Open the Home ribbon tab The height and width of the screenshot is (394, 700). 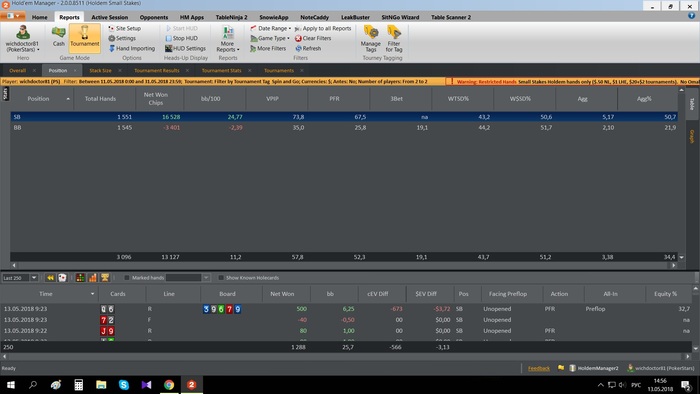[x=39, y=17]
